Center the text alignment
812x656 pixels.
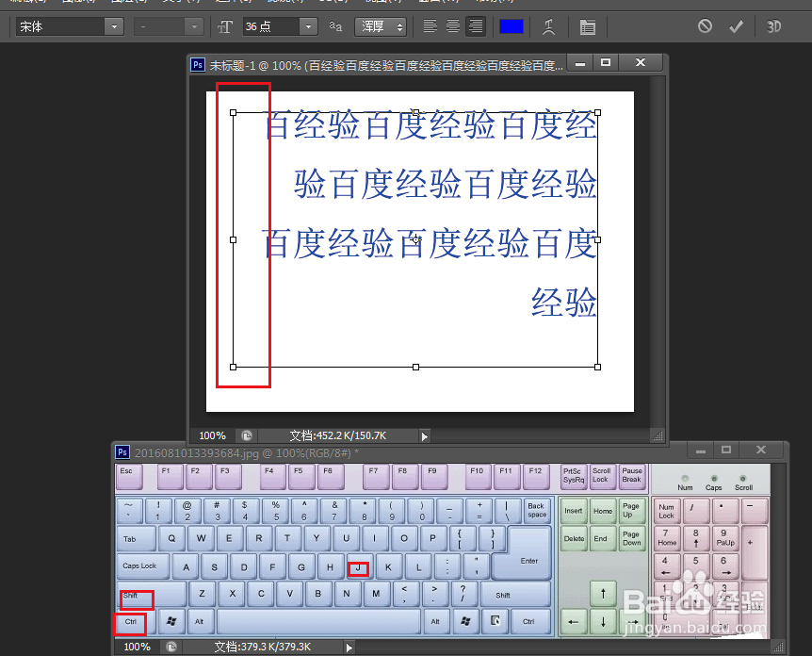[x=452, y=25]
